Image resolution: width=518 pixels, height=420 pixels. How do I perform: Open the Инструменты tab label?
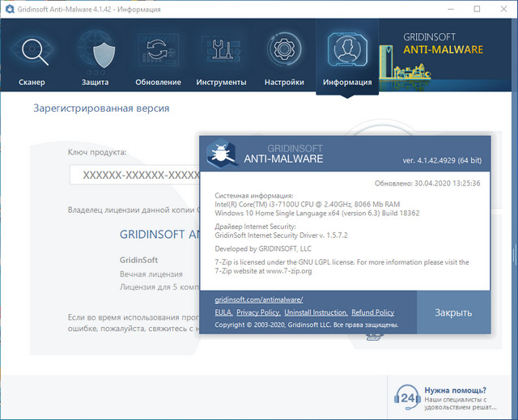point(221,83)
